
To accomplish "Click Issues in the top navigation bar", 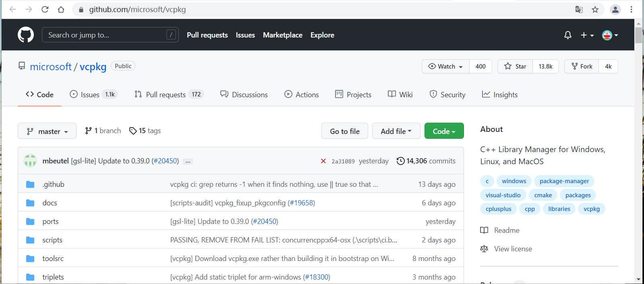I will click(245, 35).
